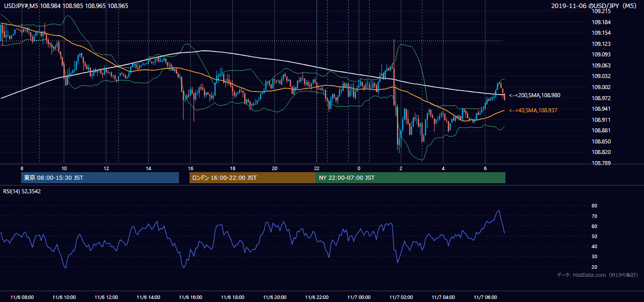
Task: Click price axis label 108.850
Action: 601,141
